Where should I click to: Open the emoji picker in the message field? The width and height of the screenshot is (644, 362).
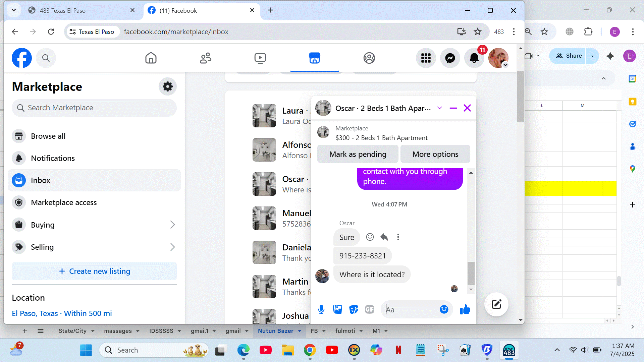(444, 309)
